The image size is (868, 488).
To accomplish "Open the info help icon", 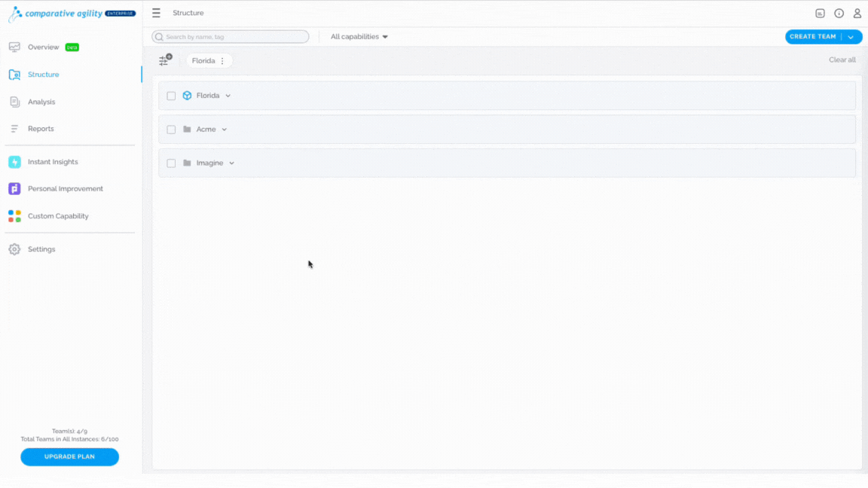I will 839,14.
